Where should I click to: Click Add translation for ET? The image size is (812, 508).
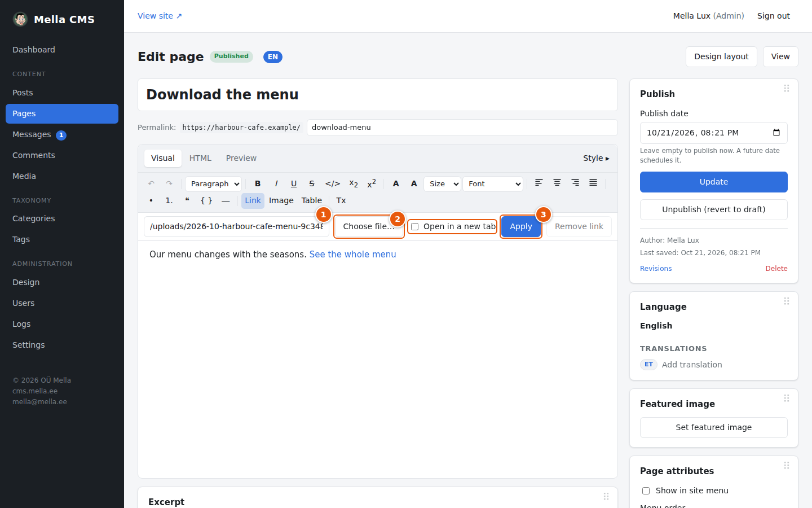point(692,365)
